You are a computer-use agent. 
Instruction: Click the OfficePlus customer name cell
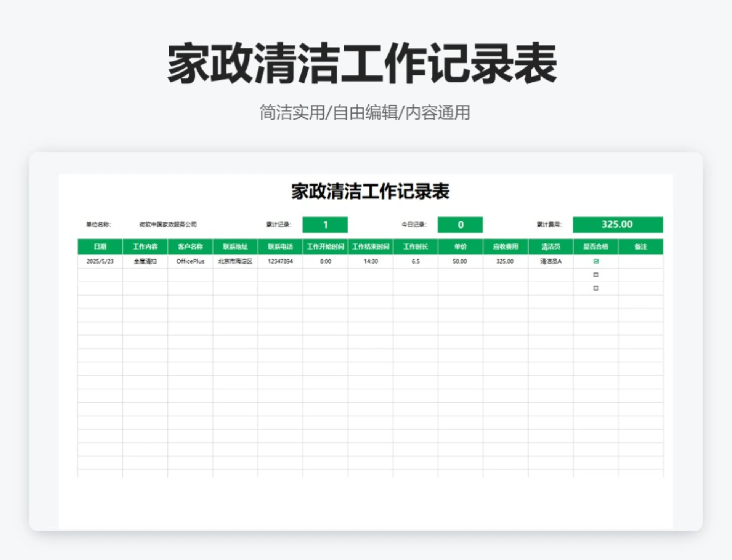pyautogui.click(x=190, y=262)
